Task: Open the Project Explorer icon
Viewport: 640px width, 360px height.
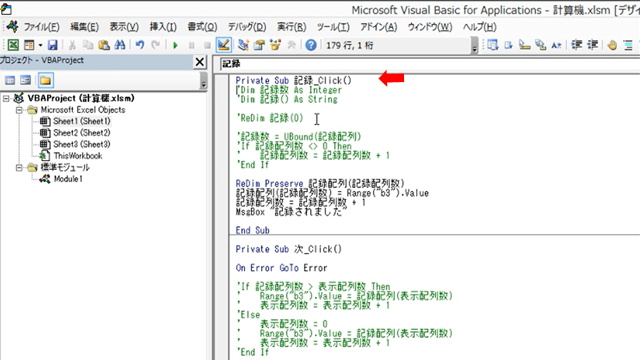Action: point(243,45)
